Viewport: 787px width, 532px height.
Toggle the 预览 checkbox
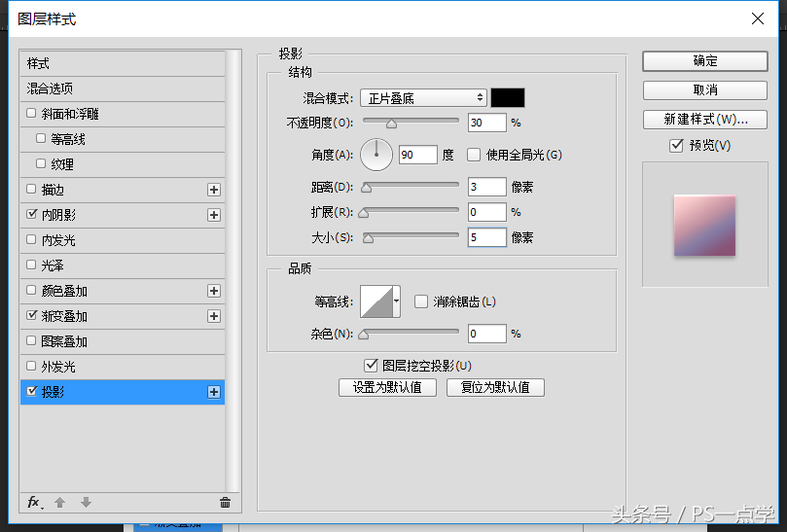[676, 146]
